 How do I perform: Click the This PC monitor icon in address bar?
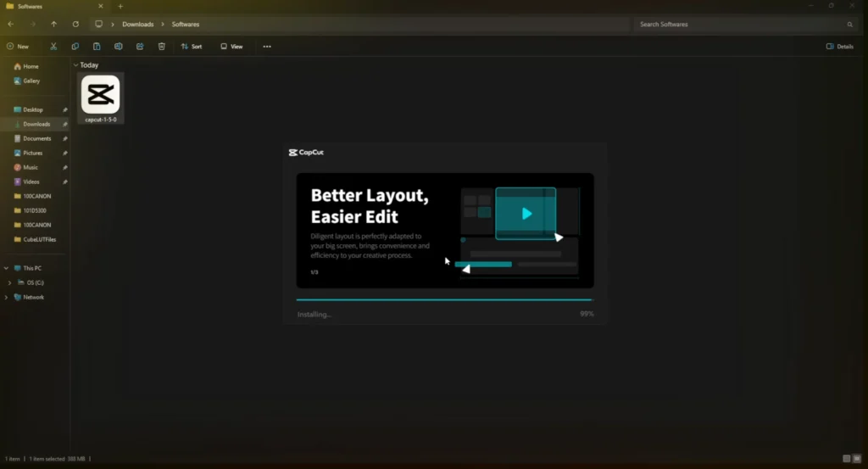pyautogui.click(x=98, y=25)
